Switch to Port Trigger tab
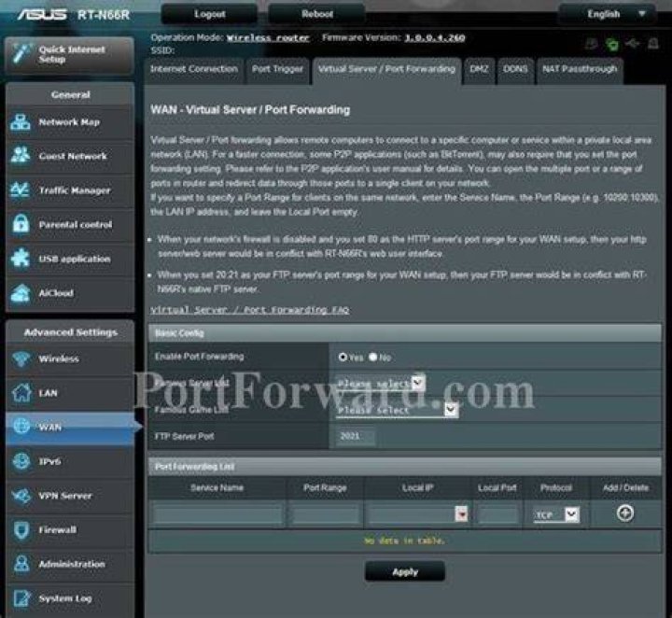672x618 pixels. coord(277,69)
